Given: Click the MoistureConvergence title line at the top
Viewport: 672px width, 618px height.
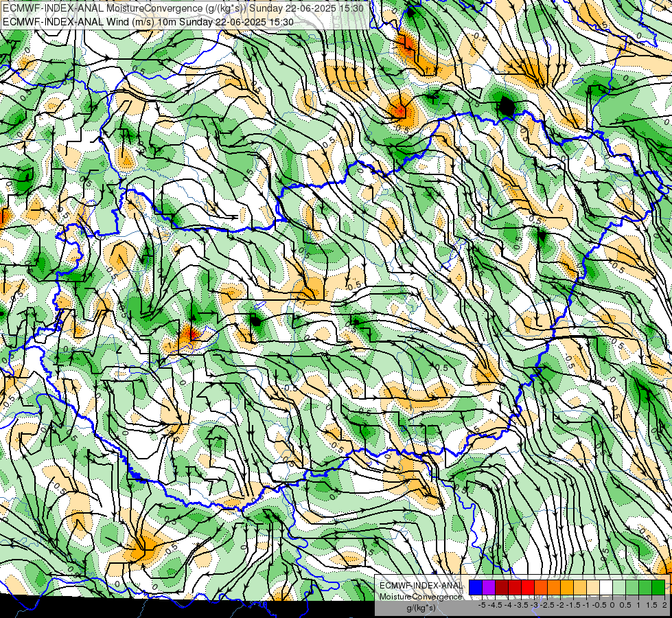Looking at the screenshot, I should tap(183, 8).
